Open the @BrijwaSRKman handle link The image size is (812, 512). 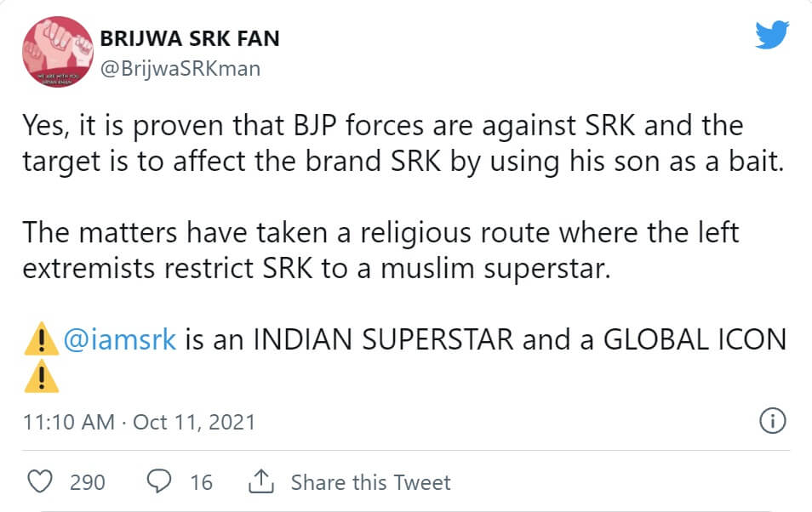pos(180,69)
